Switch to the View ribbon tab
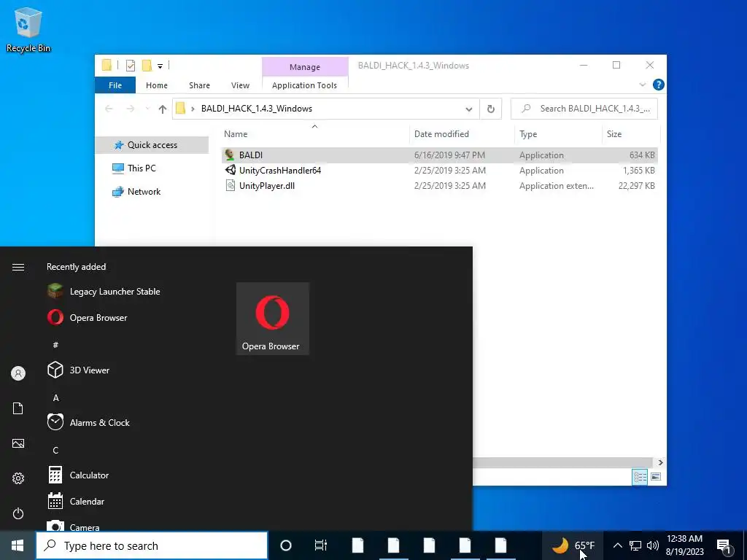This screenshot has height=560, width=747. [x=240, y=85]
